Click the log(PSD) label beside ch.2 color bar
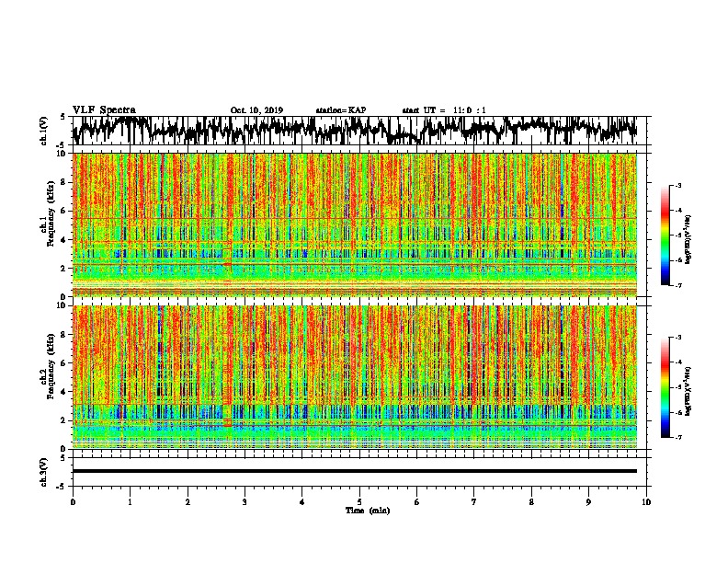Screen dimensions: 728x563 coord(688,392)
